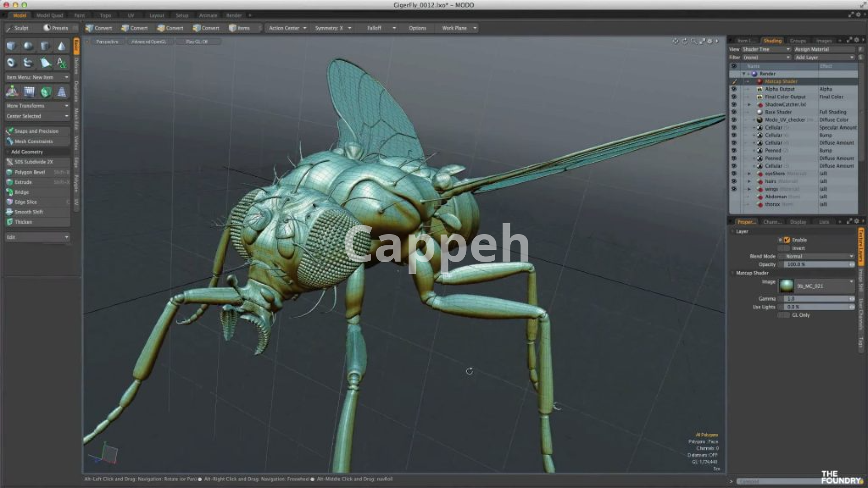Screen dimensions: 868x488
Task: Uncheck the Enable checkbox
Action: [787, 240]
